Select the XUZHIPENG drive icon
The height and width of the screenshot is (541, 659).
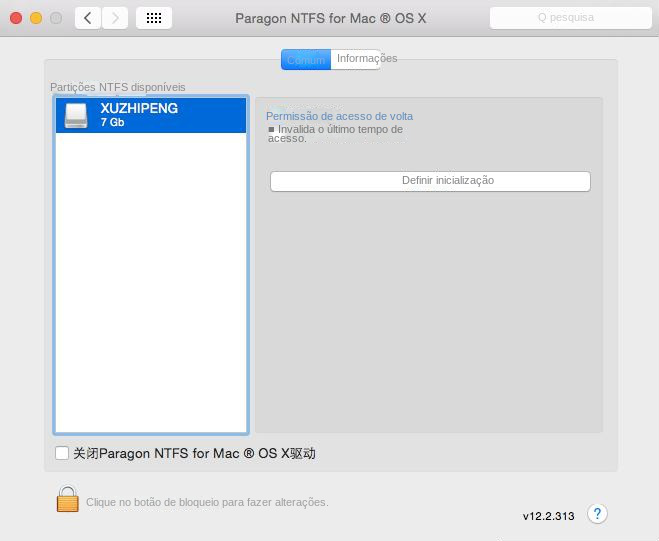[x=76, y=115]
